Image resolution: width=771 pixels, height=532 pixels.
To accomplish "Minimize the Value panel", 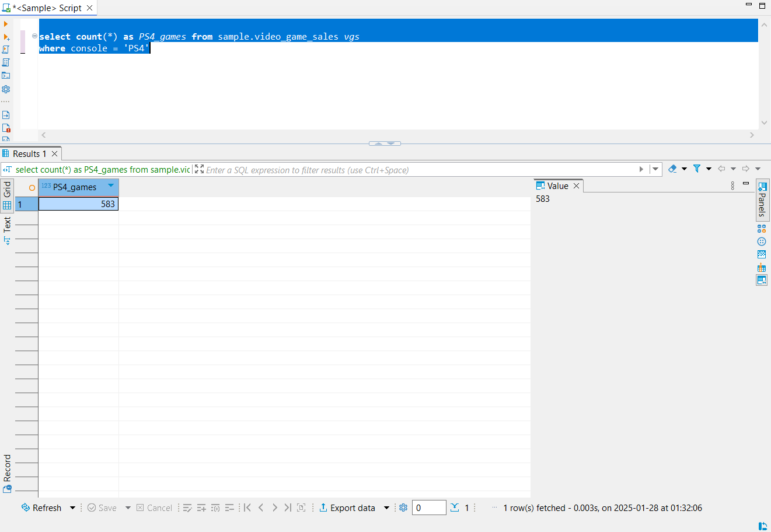I will pyautogui.click(x=746, y=184).
